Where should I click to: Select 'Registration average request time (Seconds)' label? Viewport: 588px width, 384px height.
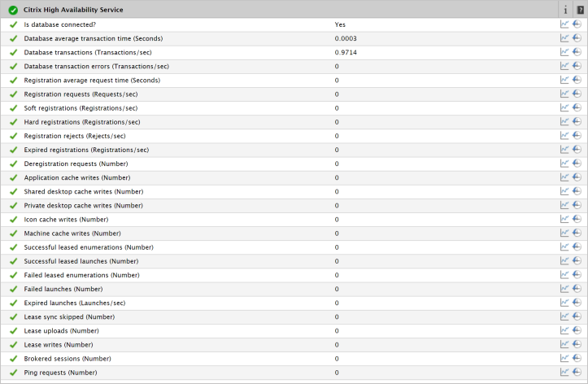(92, 81)
